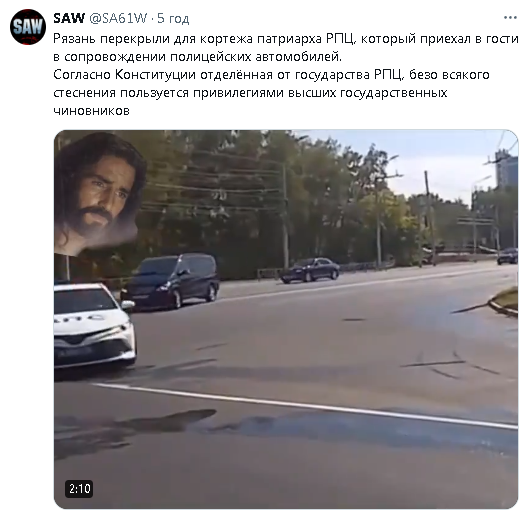Click the word 'Конституции' in the tweet text
This screenshot has height=514, width=525.
(x=155, y=75)
